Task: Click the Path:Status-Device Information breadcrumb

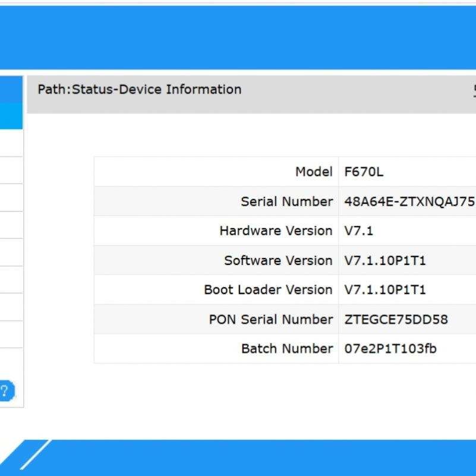Action: point(140,90)
